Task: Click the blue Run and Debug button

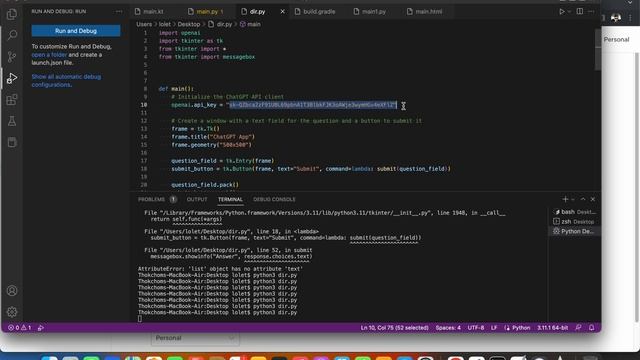Action: click(x=76, y=31)
